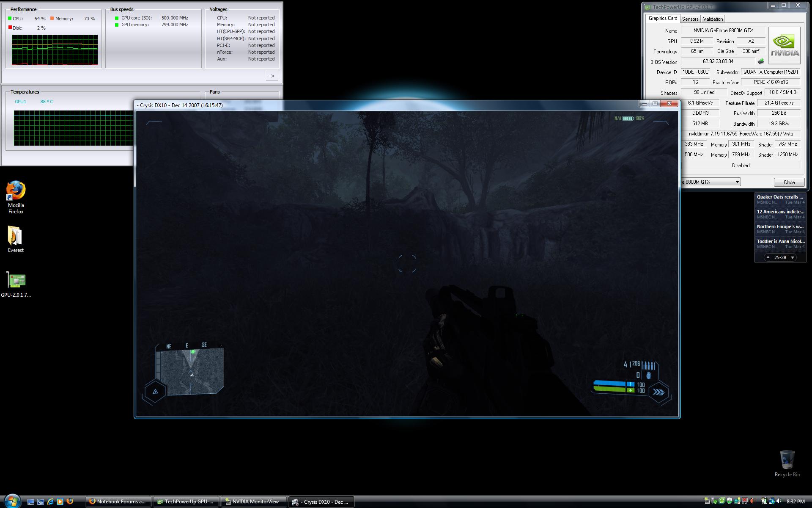This screenshot has width=812, height=508.
Task: Open the Mozilla Firefox desktop shortcut
Action: pyautogui.click(x=16, y=197)
